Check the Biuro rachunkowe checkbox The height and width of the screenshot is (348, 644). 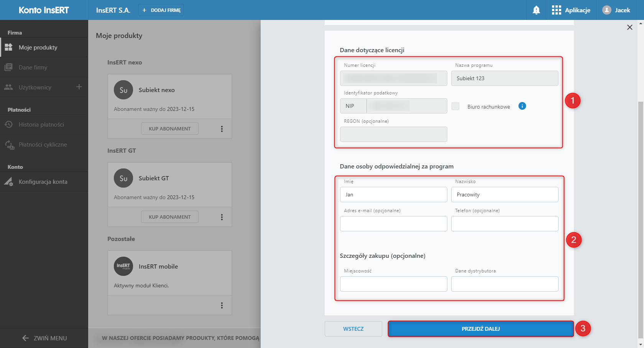pyautogui.click(x=455, y=106)
